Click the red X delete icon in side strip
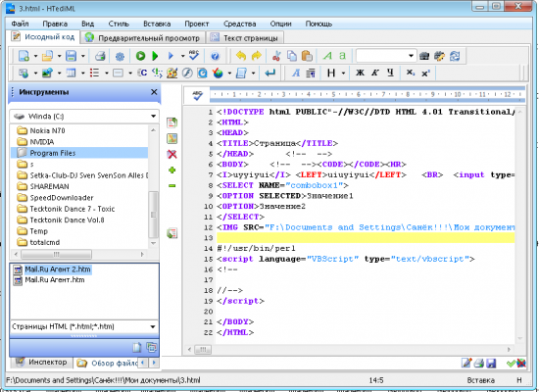 (x=171, y=155)
